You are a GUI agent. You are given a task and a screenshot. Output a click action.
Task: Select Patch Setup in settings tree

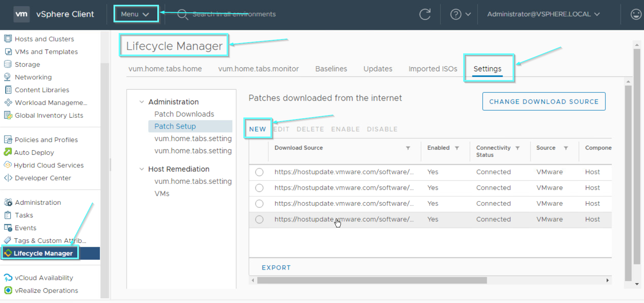click(x=190, y=126)
